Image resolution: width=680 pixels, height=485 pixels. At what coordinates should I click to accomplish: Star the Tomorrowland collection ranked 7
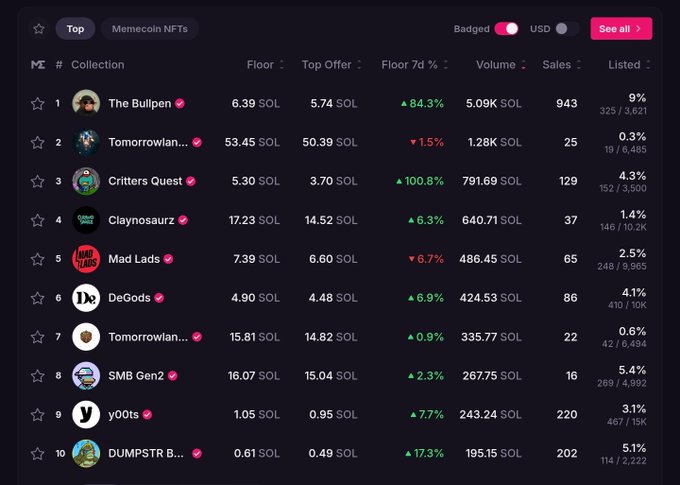[x=38, y=337]
